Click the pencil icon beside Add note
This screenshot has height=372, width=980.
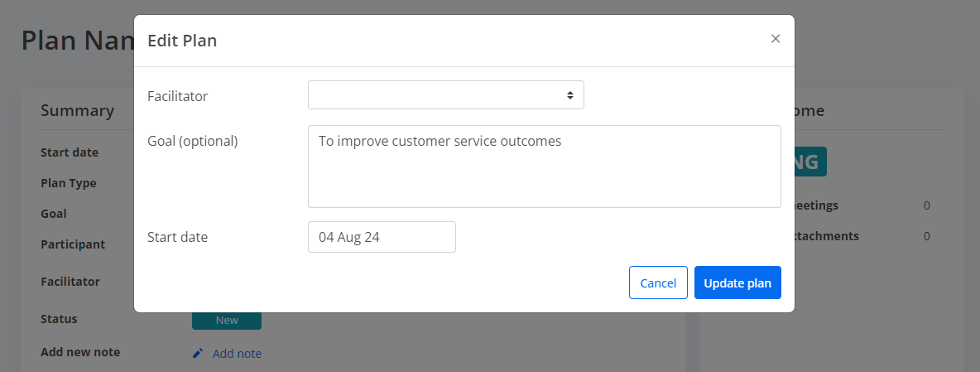pyautogui.click(x=198, y=353)
